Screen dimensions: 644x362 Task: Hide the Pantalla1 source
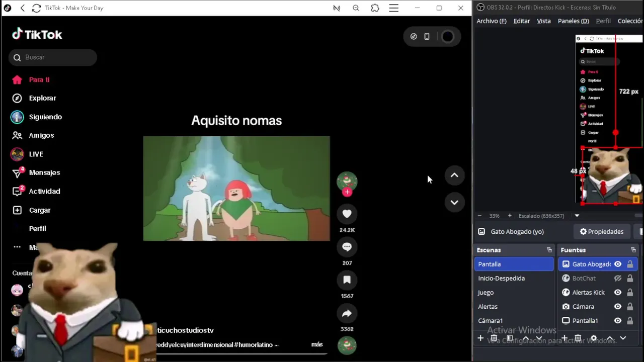tap(617, 320)
